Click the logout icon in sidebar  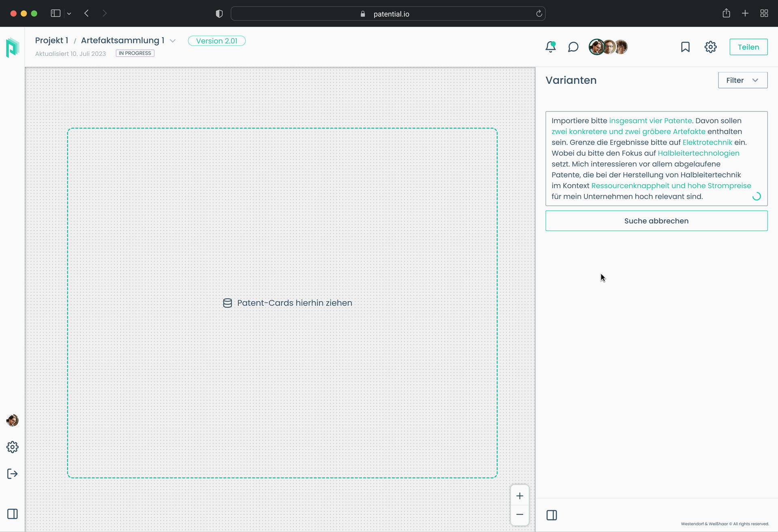[x=13, y=474]
